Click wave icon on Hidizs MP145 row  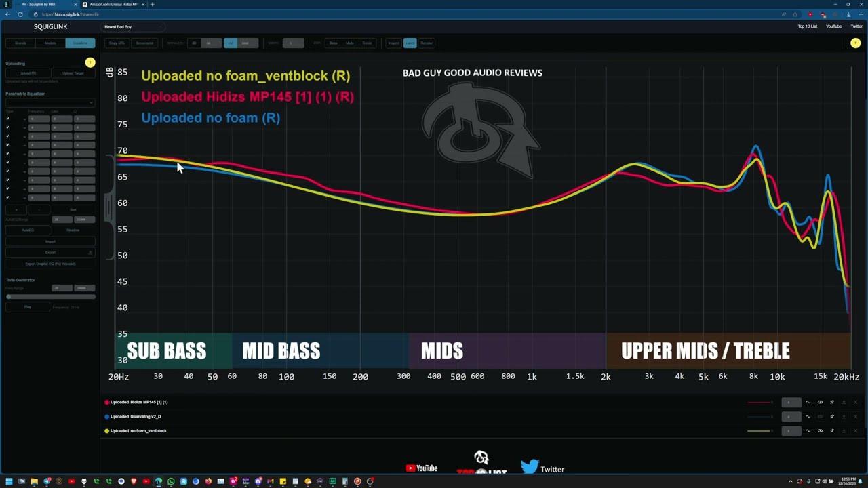[x=808, y=402]
